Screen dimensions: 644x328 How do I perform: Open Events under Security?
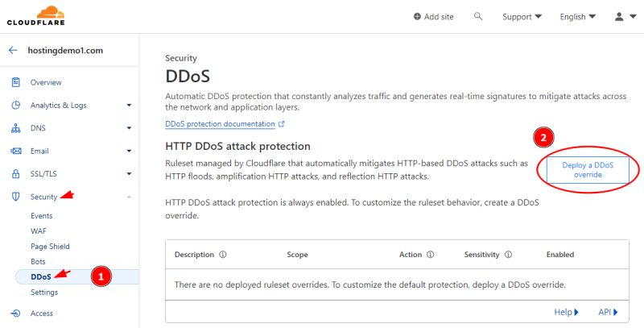42,216
